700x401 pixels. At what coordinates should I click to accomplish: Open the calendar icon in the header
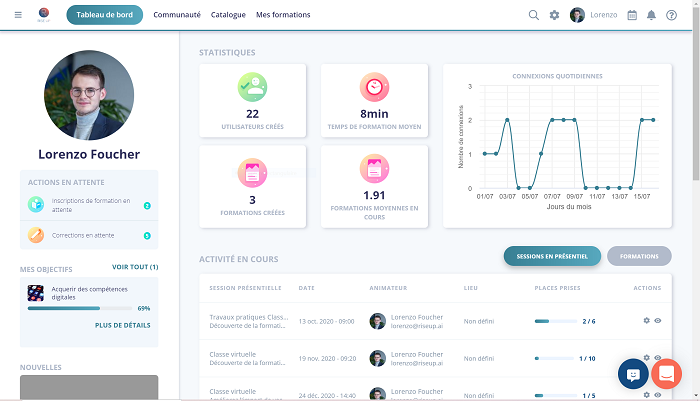click(632, 15)
